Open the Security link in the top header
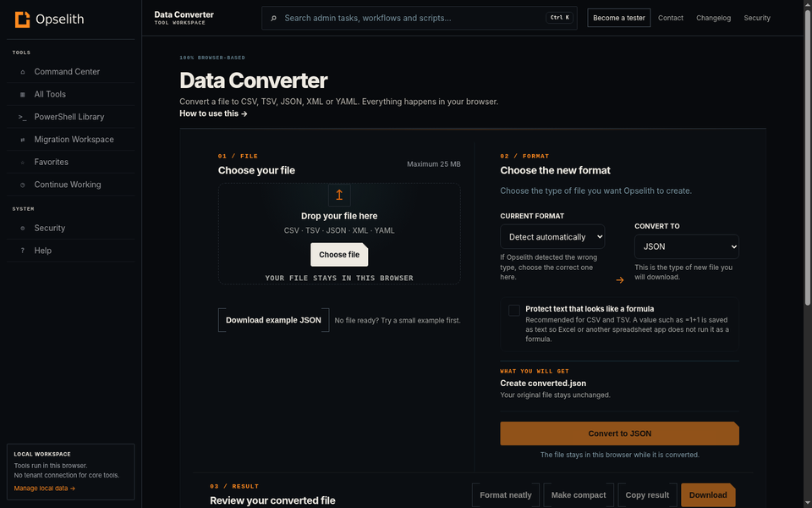Viewport: 812px width, 508px height. 756,18
